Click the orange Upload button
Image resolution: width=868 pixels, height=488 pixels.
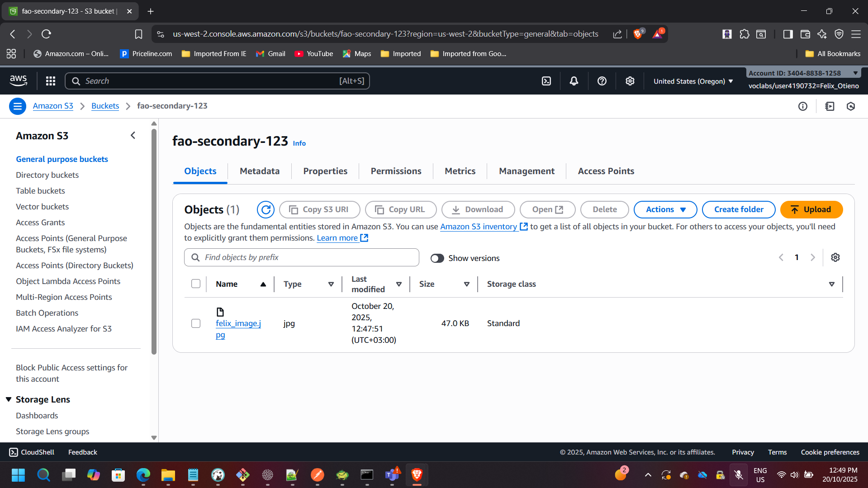(811, 209)
